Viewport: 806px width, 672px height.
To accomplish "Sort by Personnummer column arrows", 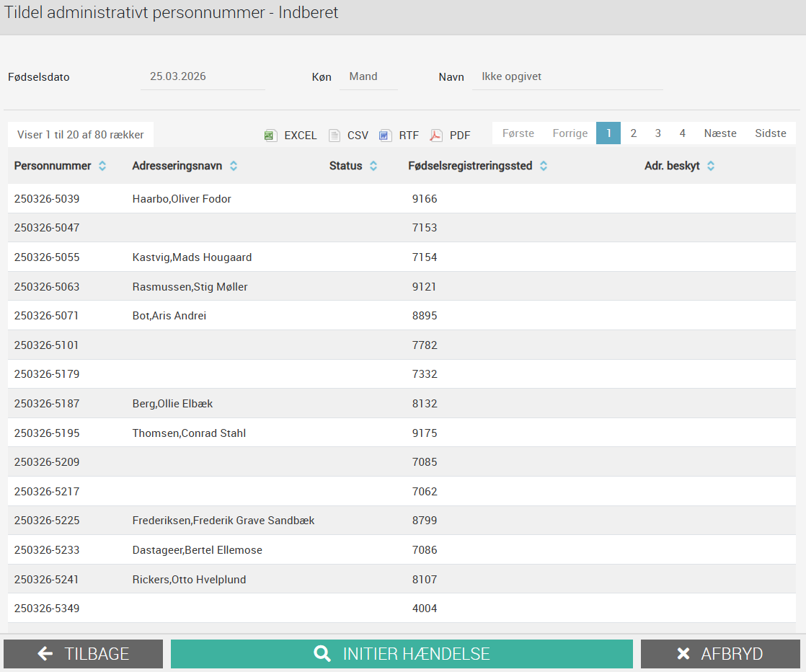I will tap(102, 166).
